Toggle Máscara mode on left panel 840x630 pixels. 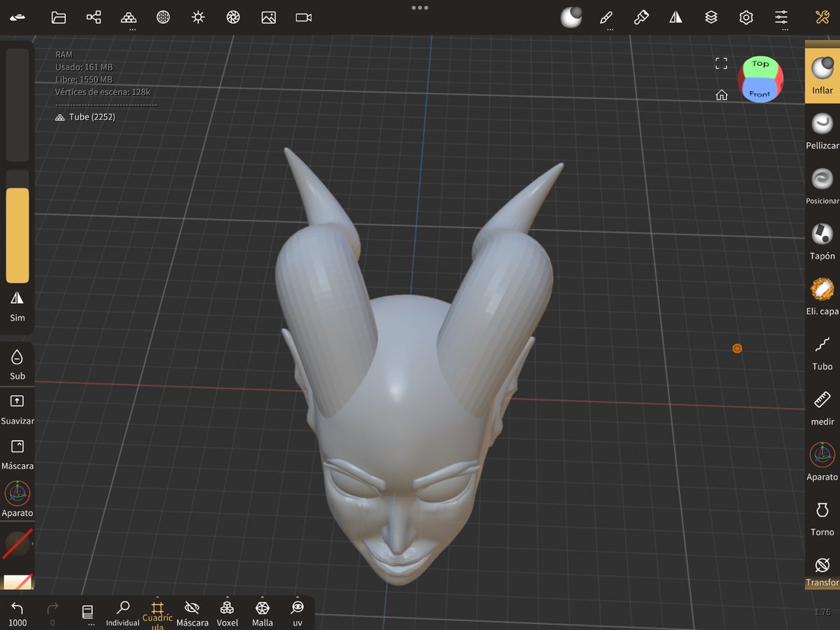pyautogui.click(x=17, y=454)
